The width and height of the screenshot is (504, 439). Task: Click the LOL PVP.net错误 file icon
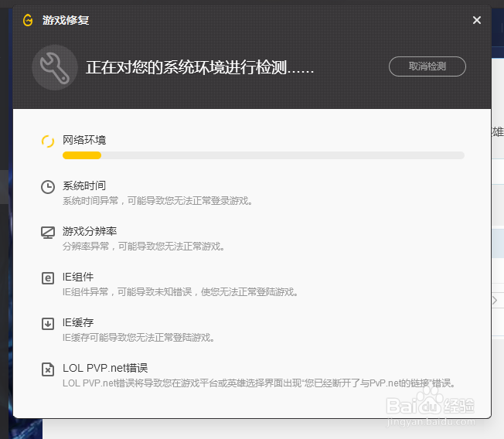(48, 369)
